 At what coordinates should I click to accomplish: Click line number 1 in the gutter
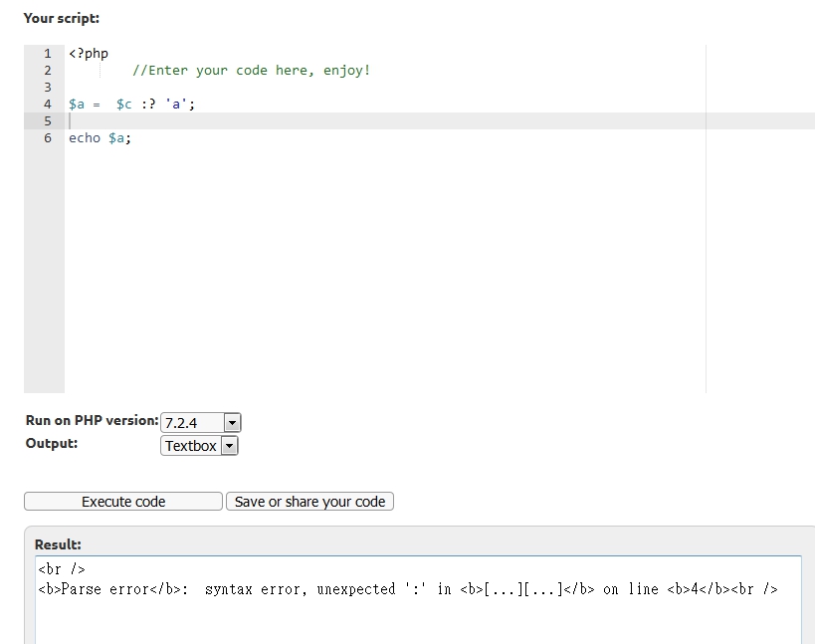(x=47, y=54)
